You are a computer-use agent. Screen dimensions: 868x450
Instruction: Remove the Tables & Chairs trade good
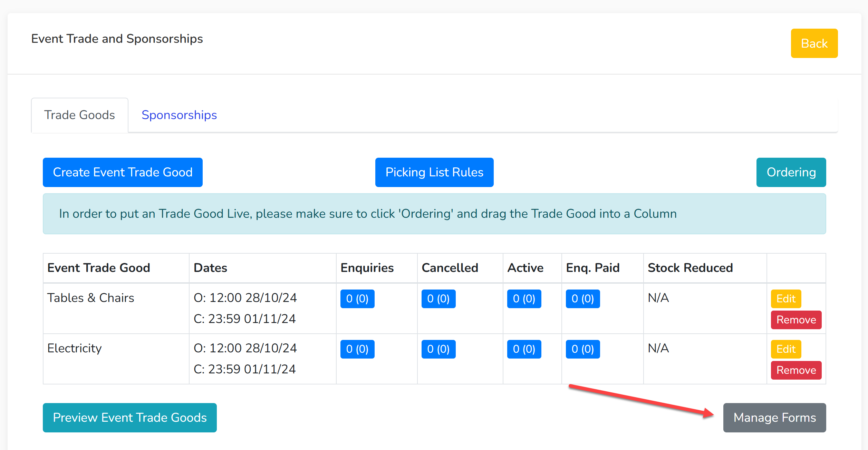[796, 320]
